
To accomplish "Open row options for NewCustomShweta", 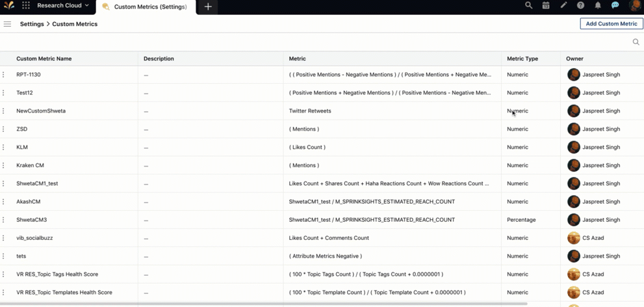I will (4, 111).
